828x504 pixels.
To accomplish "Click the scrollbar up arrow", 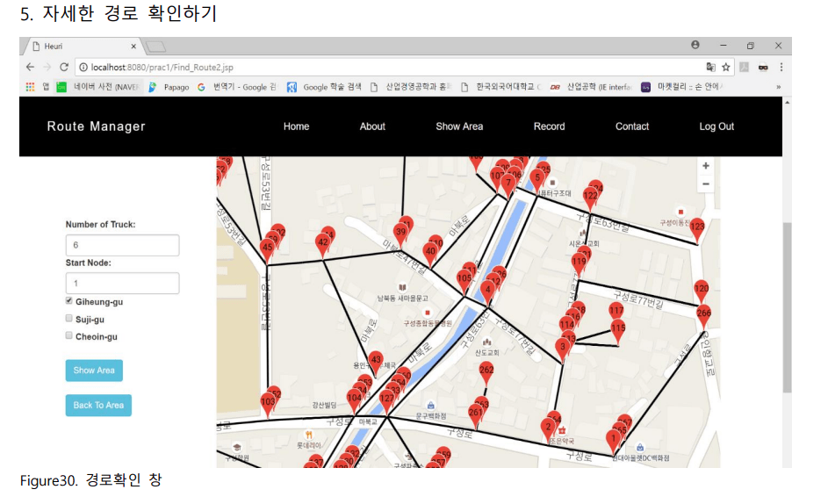I will click(788, 102).
